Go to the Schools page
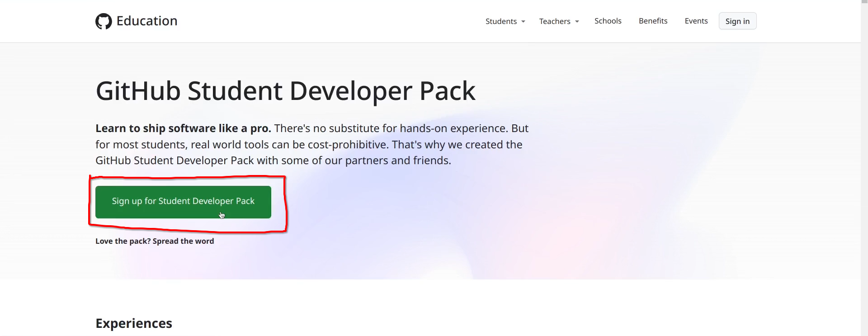The image size is (868, 336). click(608, 21)
